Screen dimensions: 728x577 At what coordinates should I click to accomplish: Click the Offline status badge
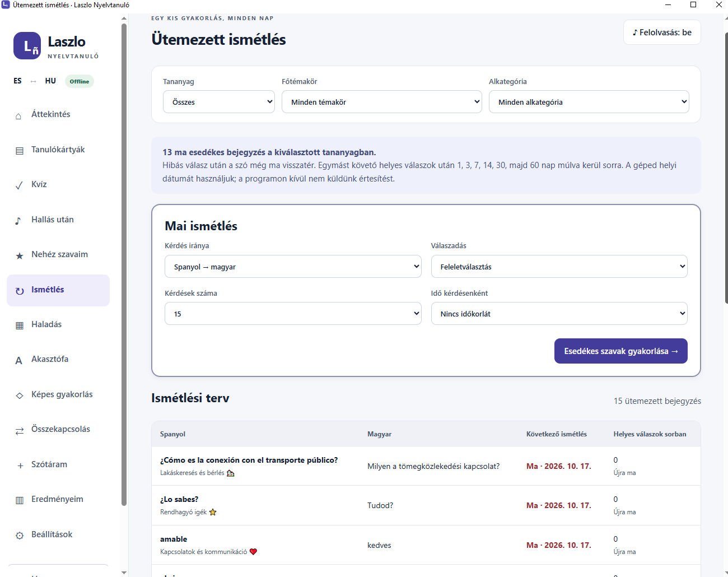coord(80,81)
